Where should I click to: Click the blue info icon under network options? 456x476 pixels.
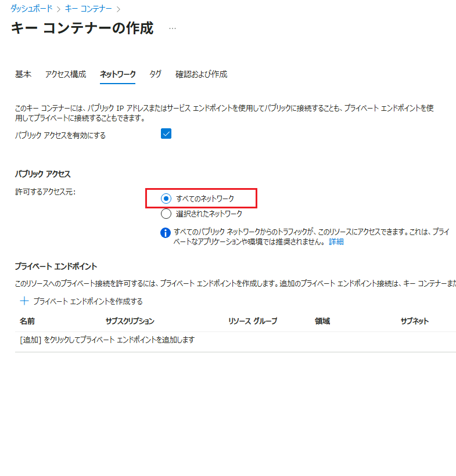[x=166, y=232]
